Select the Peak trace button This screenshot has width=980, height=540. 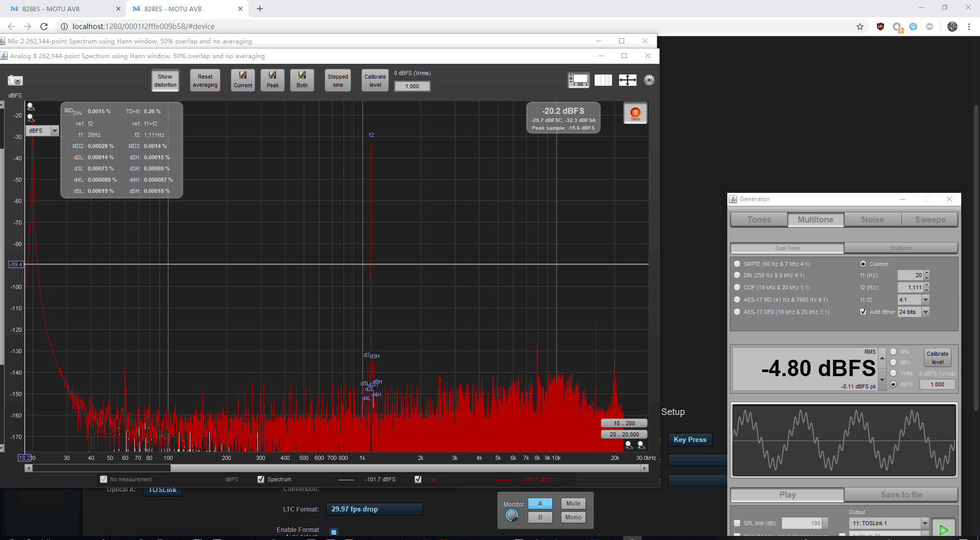pyautogui.click(x=273, y=80)
